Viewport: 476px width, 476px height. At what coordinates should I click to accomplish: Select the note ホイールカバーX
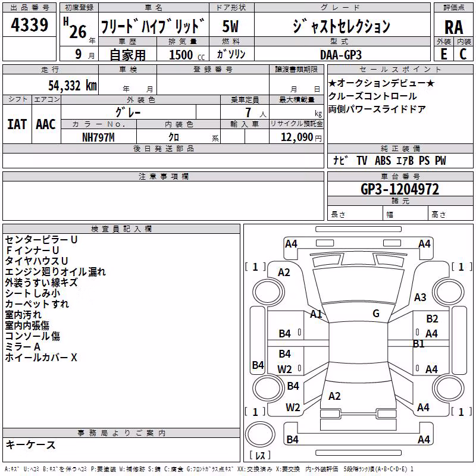pos(41,358)
